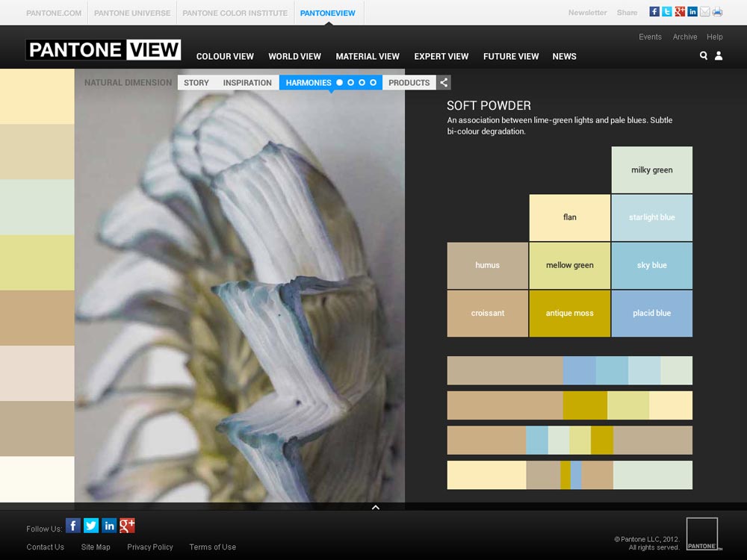Viewport: 747px width, 560px height.
Task: Share via Google Plus icon in top bar
Action: coord(680,12)
